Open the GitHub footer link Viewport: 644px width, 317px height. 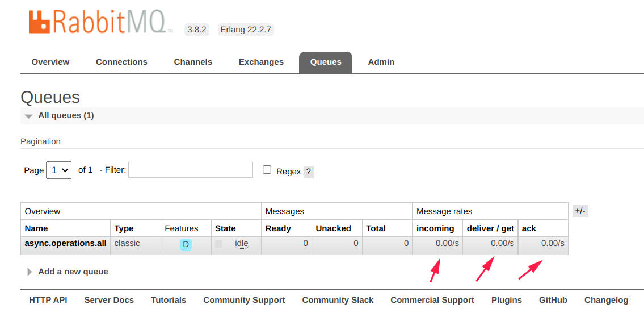tap(553, 300)
